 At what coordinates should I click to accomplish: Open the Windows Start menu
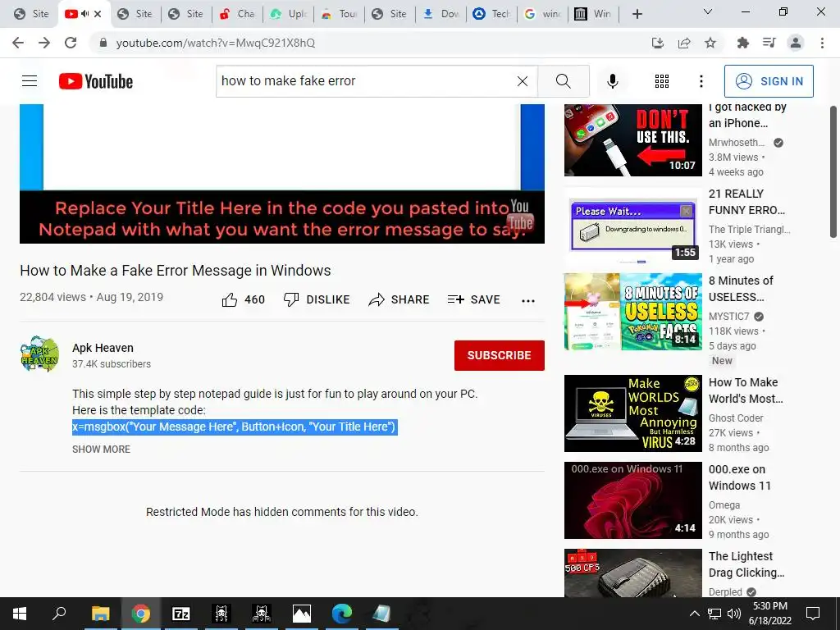coord(20,614)
